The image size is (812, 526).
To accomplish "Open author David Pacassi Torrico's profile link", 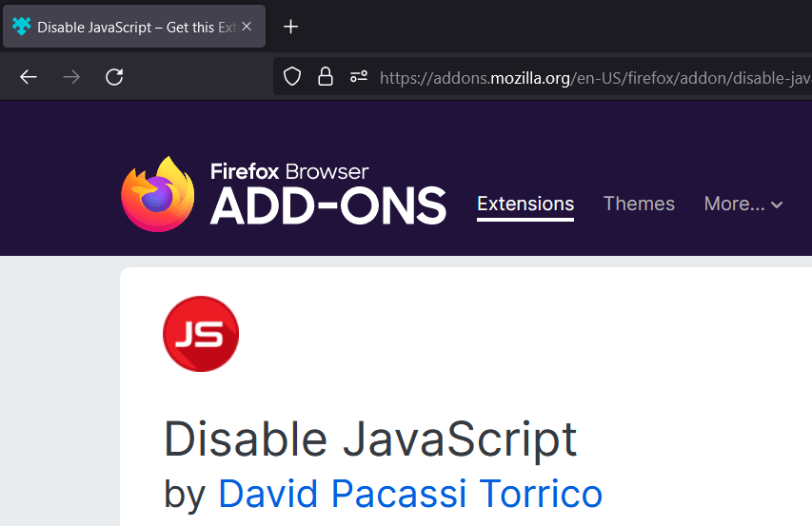I will (410, 494).
